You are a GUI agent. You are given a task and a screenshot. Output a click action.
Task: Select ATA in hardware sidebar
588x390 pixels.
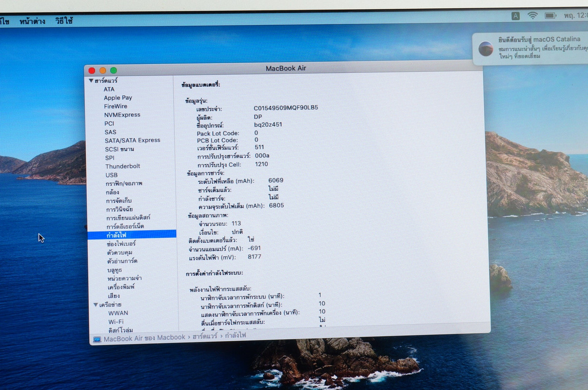(x=109, y=89)
